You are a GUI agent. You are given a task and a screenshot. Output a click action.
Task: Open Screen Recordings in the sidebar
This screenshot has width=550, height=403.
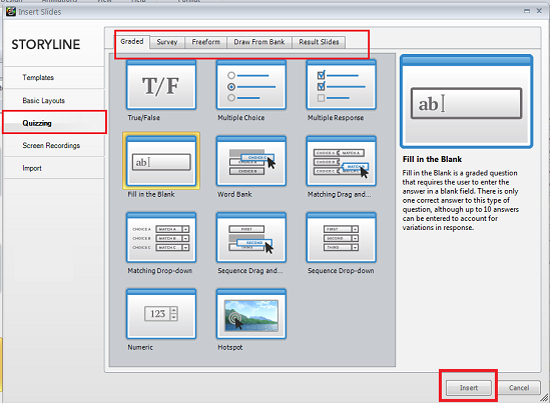(x=54, y=146)
